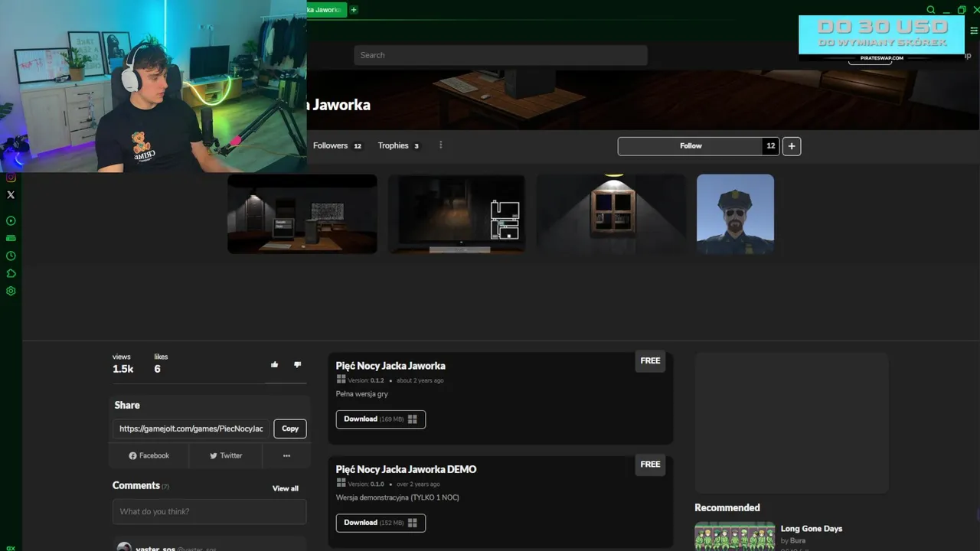980x551 pixels.
Task: Switch to the Trophies tab
Action: (x=398, y=145)
